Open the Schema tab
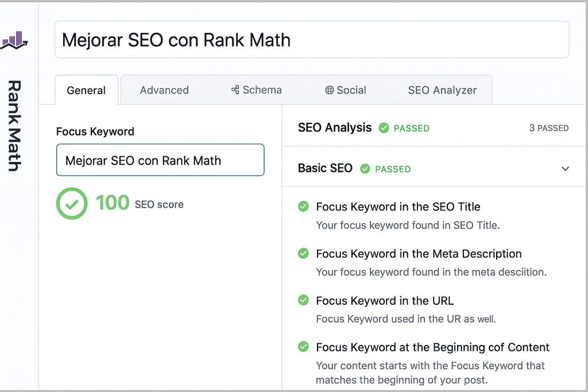The image size is (588, 392). (257, 90)
